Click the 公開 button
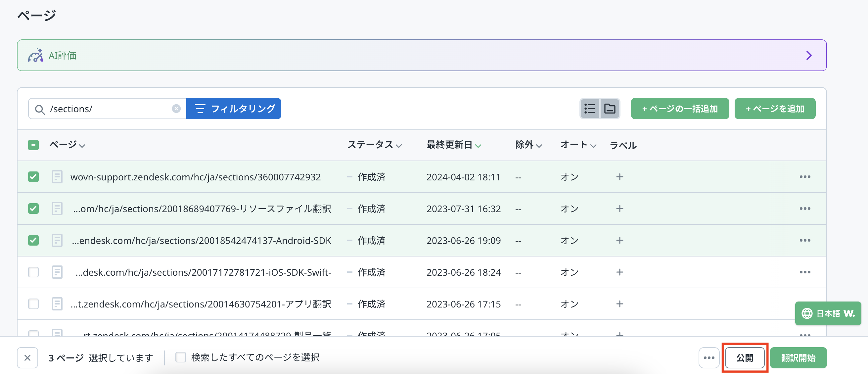This screenshot has width=868, height=374. click(745, 357)
